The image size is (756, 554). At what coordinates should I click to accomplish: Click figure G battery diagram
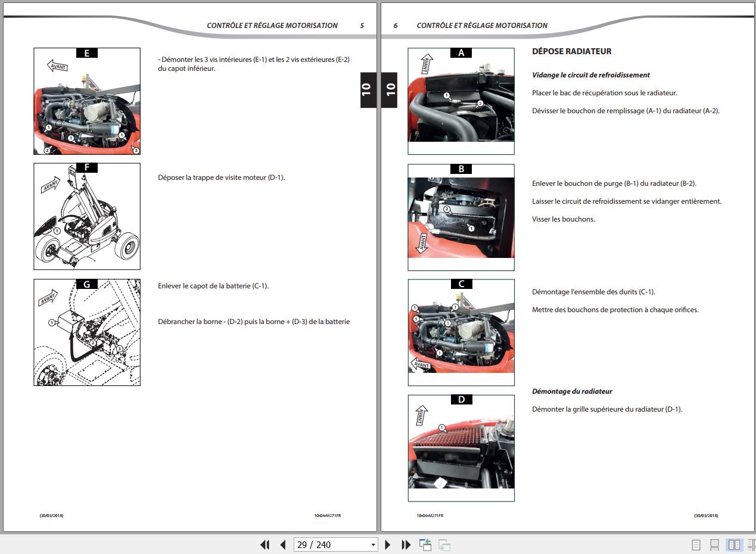87,332
